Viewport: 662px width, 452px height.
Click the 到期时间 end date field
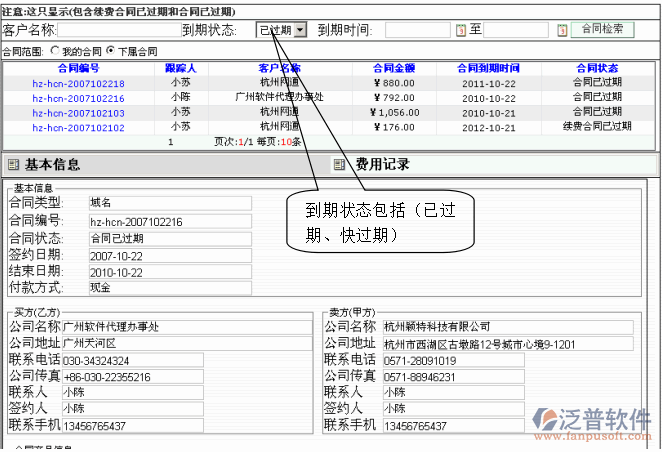(x=520, y=31)
